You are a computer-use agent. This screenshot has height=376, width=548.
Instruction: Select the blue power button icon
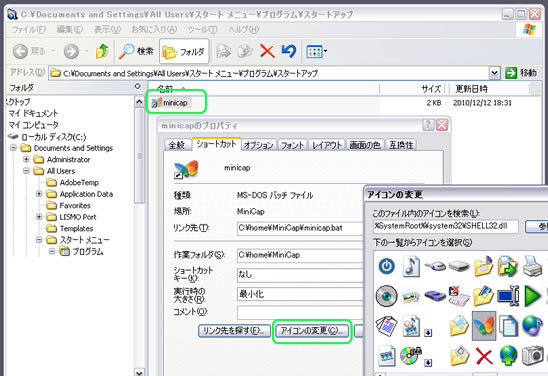coord(387,267)
